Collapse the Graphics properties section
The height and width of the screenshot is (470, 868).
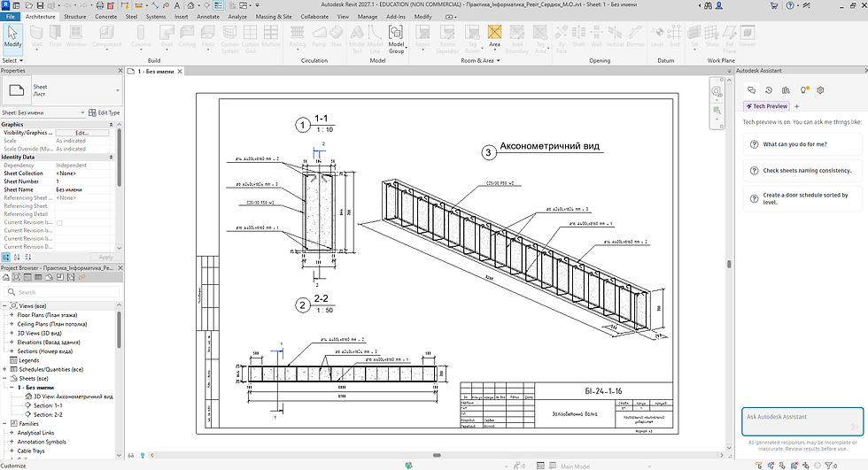pos(111,125)
